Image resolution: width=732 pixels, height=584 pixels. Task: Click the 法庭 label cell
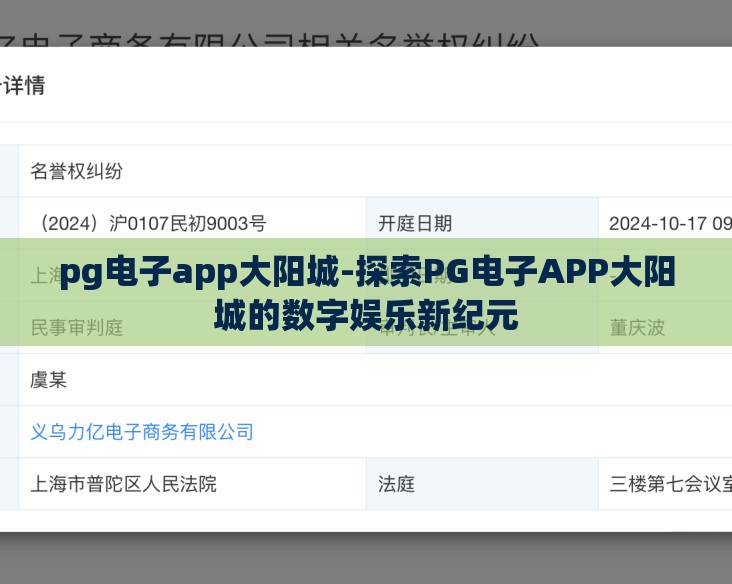482,484
